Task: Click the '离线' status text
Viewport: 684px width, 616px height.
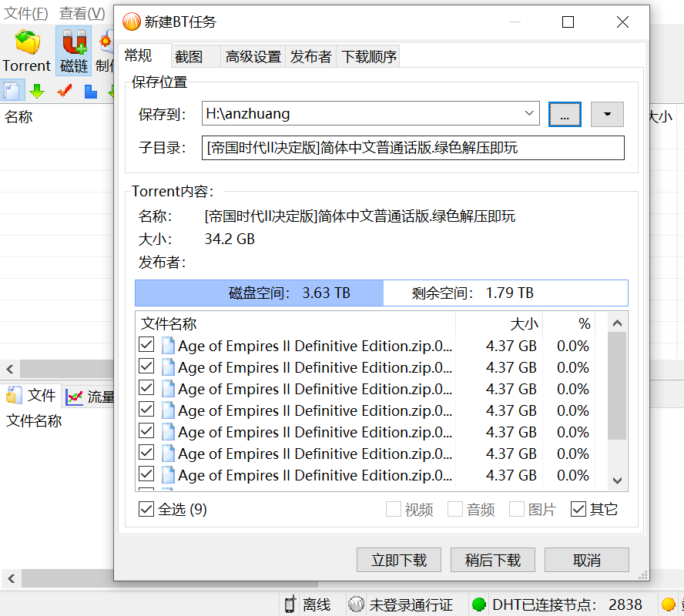Action: coord(317,604)
